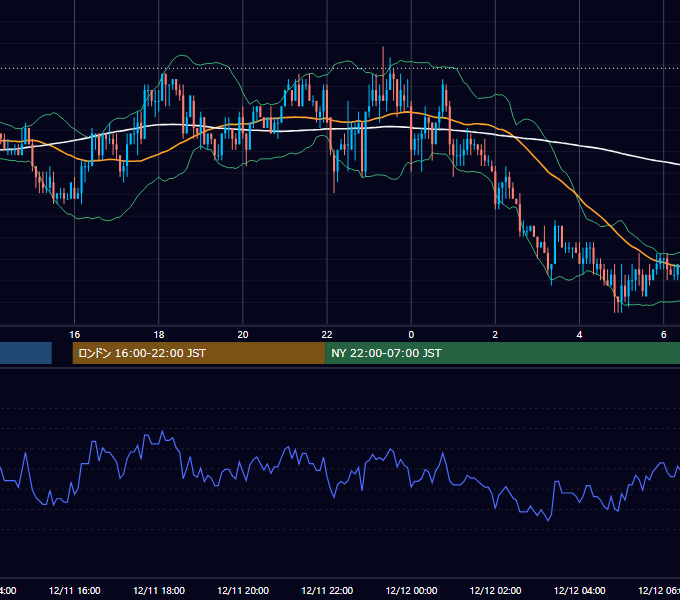Click the 12/12 02:00 date label
Image resolution: width=680 pixels, height=600 pixels.
[495, 590]
